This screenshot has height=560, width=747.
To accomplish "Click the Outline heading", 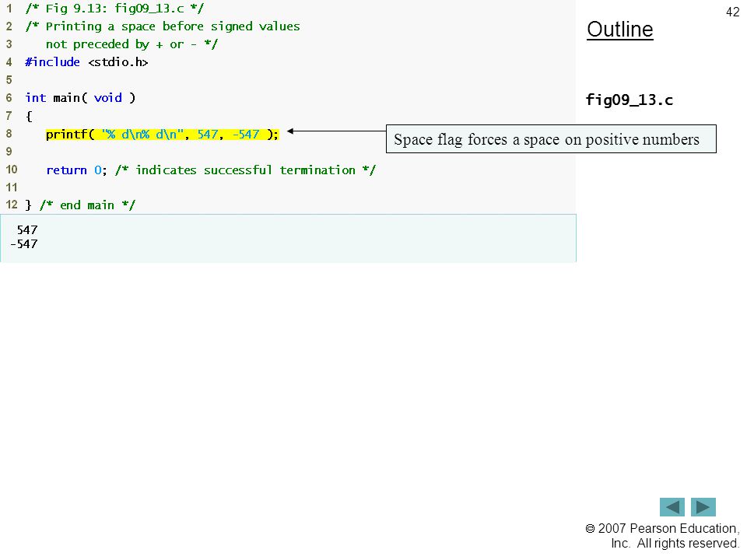I will 620,30.
